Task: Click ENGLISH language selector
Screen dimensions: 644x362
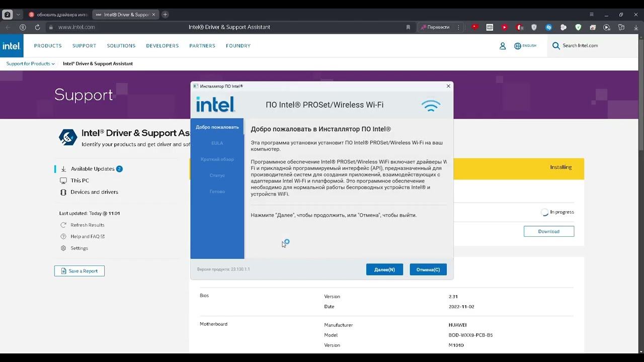Action: (x=529, y=46)
